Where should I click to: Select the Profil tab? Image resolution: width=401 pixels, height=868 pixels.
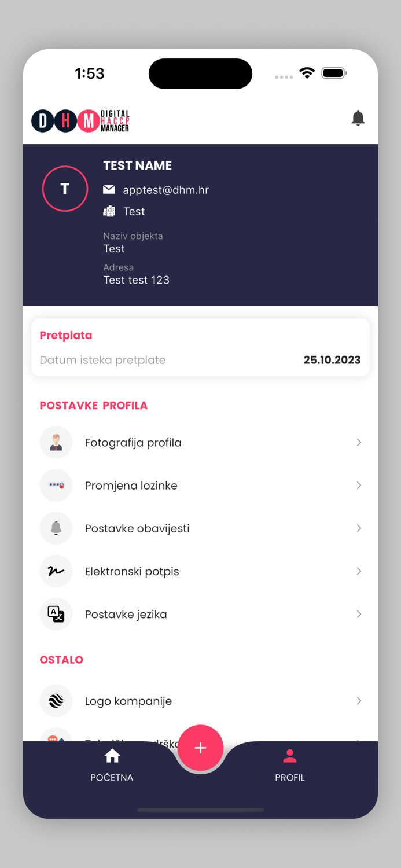(289, 765)
